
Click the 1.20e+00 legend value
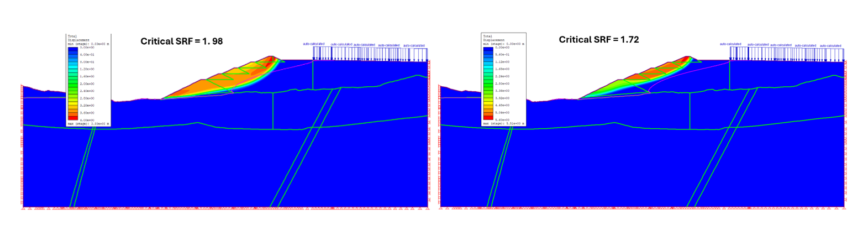87,69
